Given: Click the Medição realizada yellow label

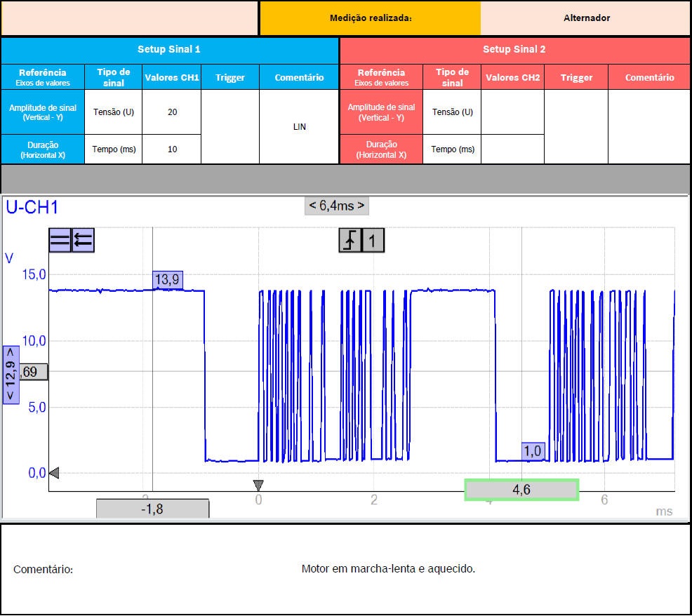Looking at the screenshot, I should tap(370, 18).
